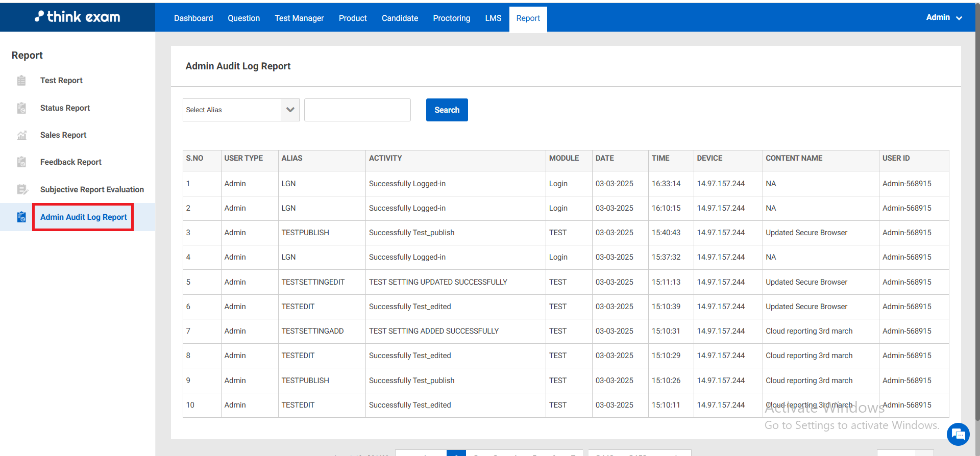Viewport: 980px width, 456px height.
Task: Click the think exam logo
Action: (78, 17)
